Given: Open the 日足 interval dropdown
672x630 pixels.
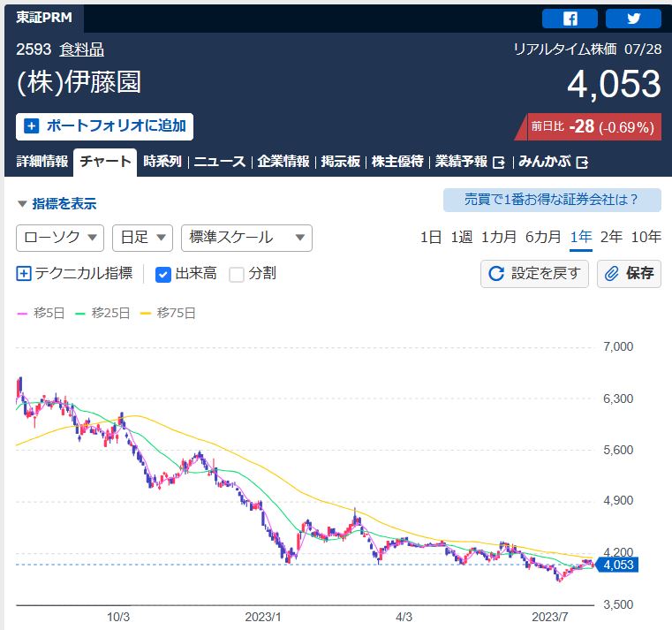Looking at the screenshot, I should click(x=142, y=238).
